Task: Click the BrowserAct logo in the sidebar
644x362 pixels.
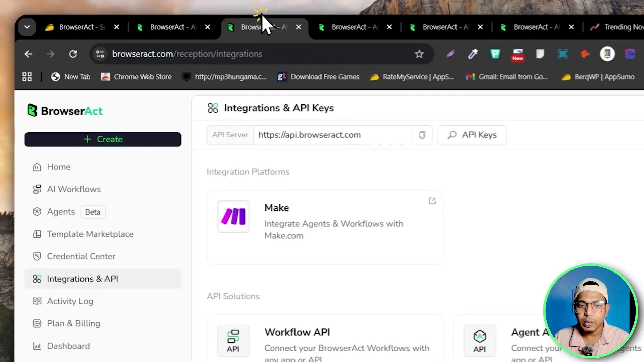Action: click(x=65, y=111)
